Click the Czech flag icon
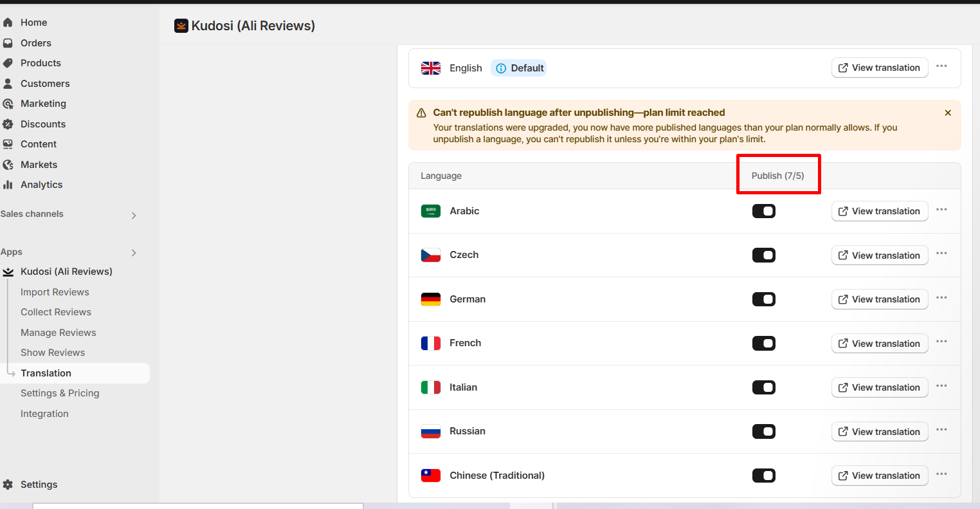This screenshot has height=509, width=980. click(x=431, y=255)
